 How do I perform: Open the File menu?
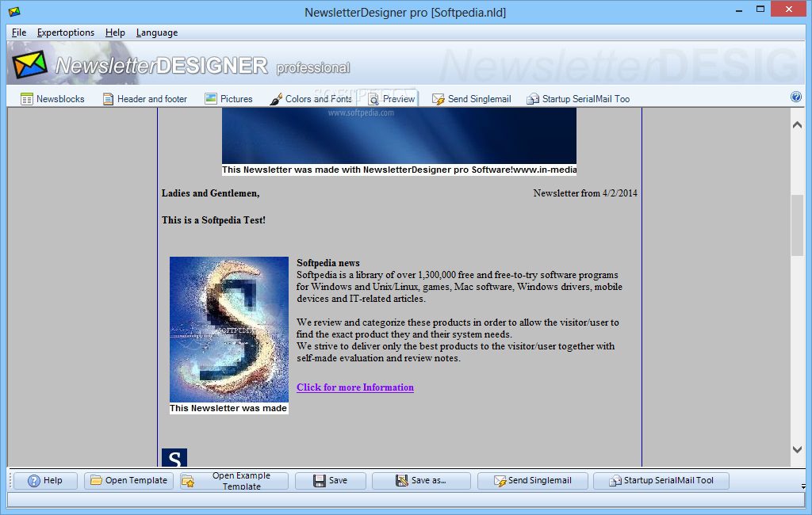point(19,32)
